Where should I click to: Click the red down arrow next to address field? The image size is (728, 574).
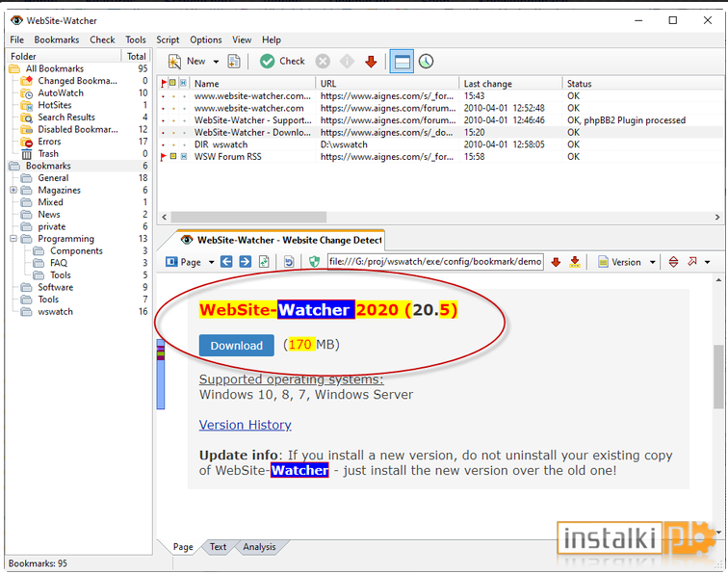coord(556,262)
